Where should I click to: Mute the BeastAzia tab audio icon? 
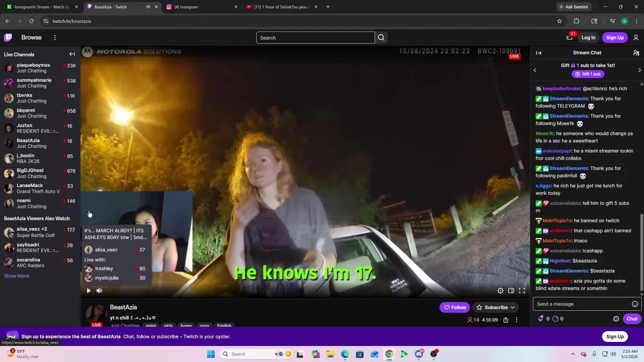coord(148,7)
